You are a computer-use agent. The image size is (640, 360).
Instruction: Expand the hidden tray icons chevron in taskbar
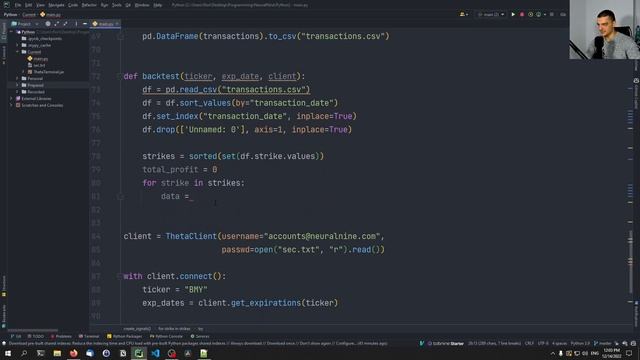[553, 353]
